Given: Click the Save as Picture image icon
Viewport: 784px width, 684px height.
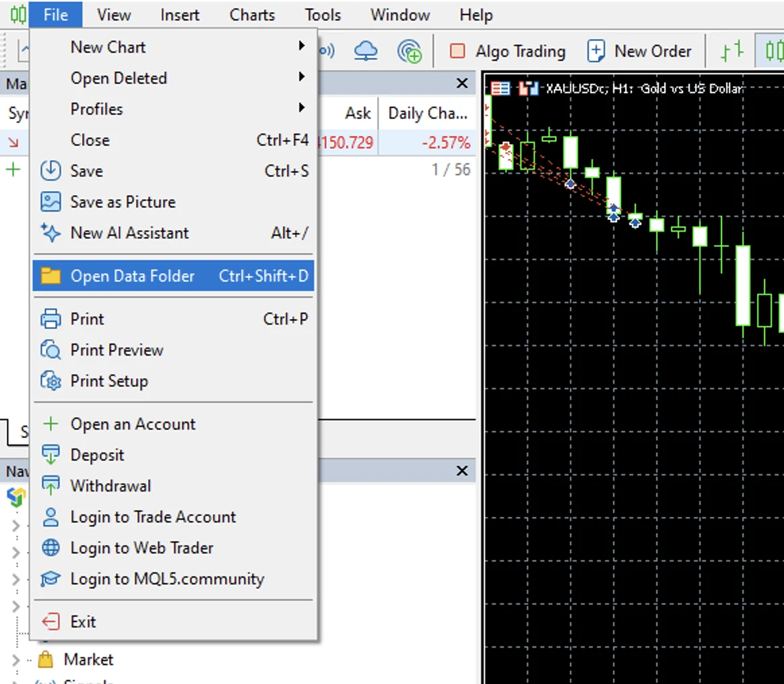Looking at the screenshot, I should [x=51, y=202].
